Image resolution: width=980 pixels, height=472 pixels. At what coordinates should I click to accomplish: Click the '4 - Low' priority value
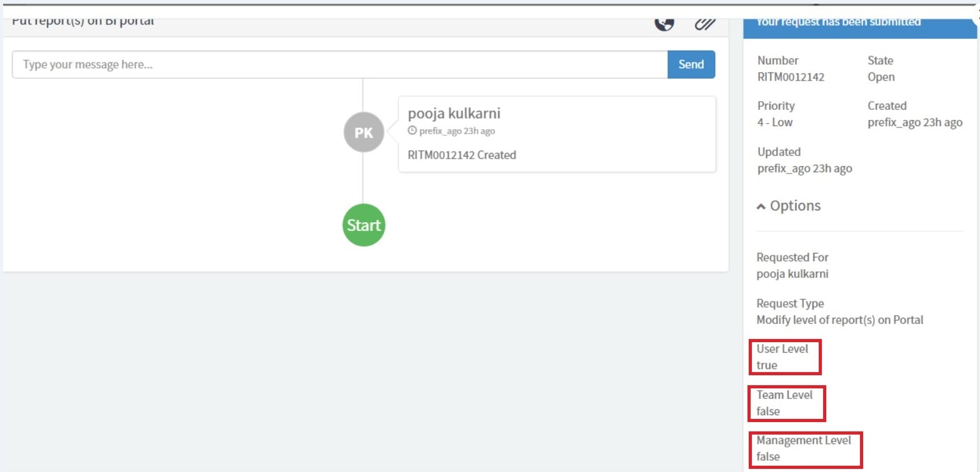[x=775, y=122]
